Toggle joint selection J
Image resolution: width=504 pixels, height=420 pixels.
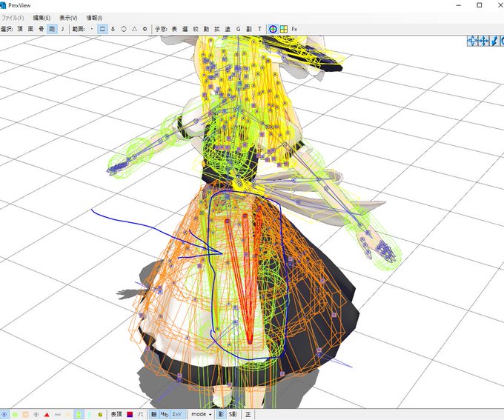point(62,29)
